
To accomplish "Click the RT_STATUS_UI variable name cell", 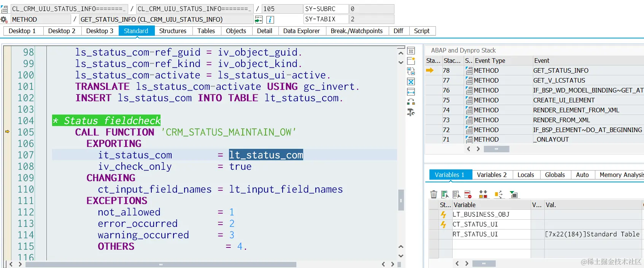I will pos(491,234).
